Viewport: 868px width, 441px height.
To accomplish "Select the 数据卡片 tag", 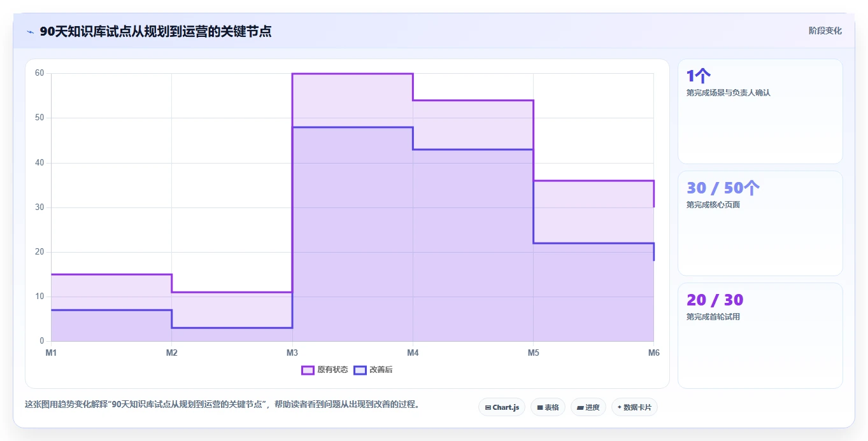I will pos(634,407).
